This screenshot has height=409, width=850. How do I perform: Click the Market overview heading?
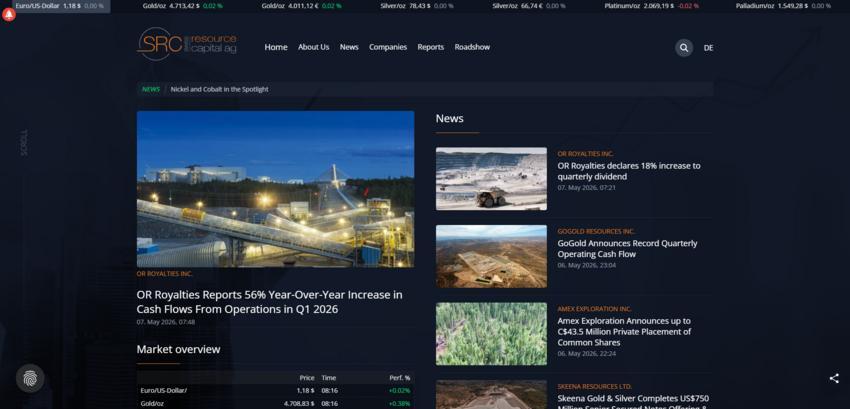point(178,349)
